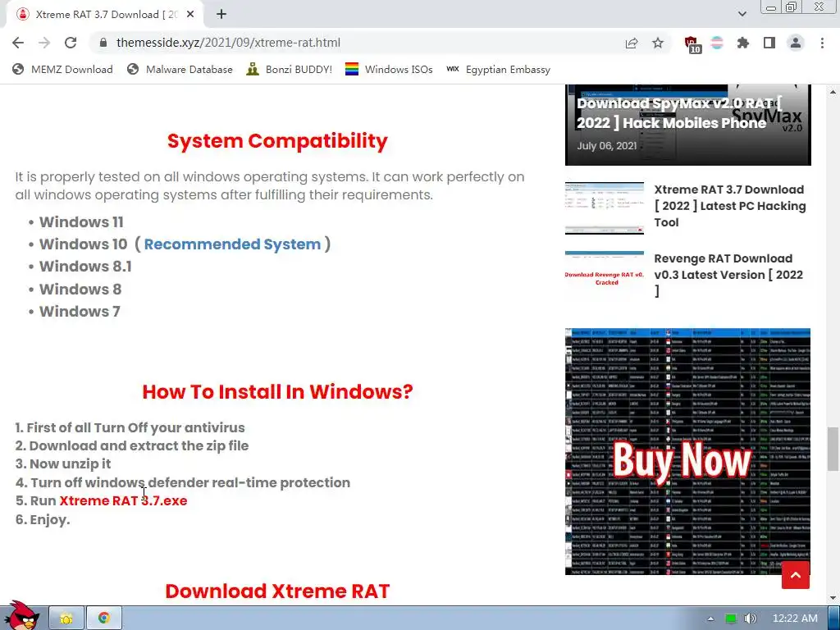Viewport: 840px width, 630px height.
Task: View site info padlock icon
Action: pos(103,43)
